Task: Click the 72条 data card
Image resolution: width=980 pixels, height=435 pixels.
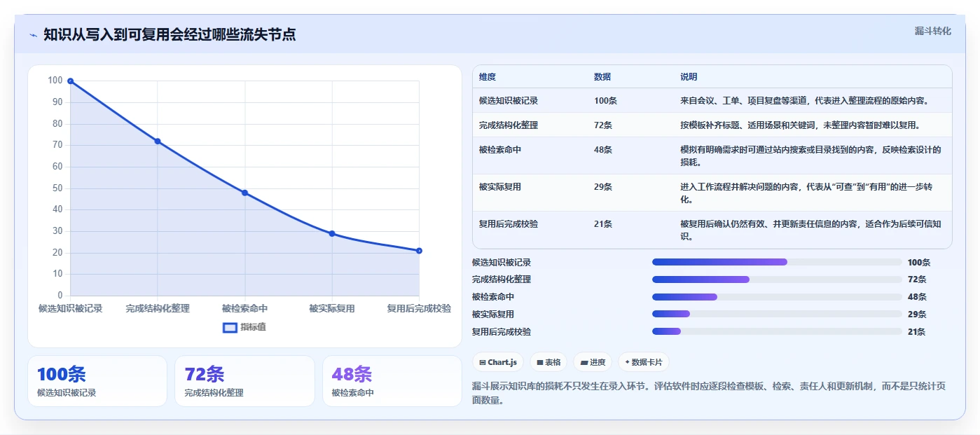Action: coord(245,381)
